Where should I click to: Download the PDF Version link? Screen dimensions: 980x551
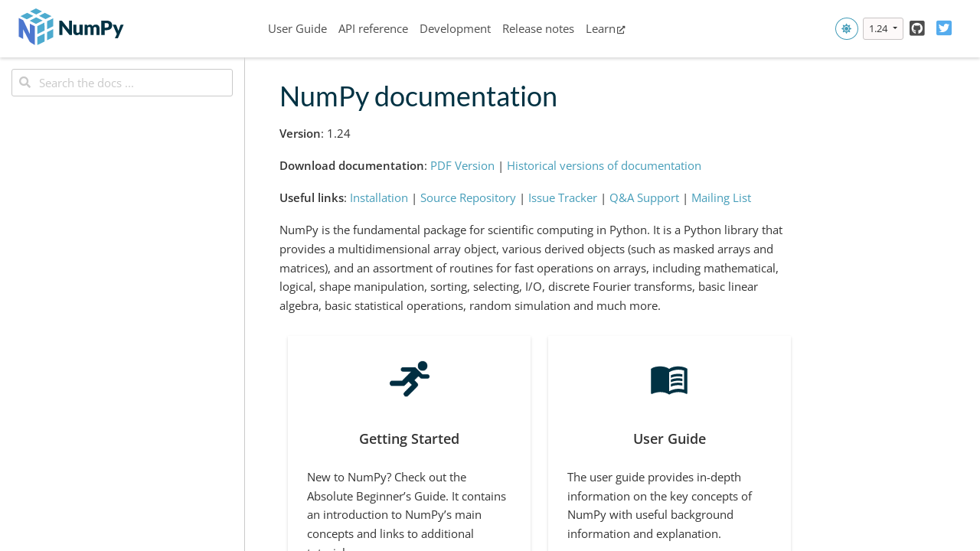click(x=462, y=165)
